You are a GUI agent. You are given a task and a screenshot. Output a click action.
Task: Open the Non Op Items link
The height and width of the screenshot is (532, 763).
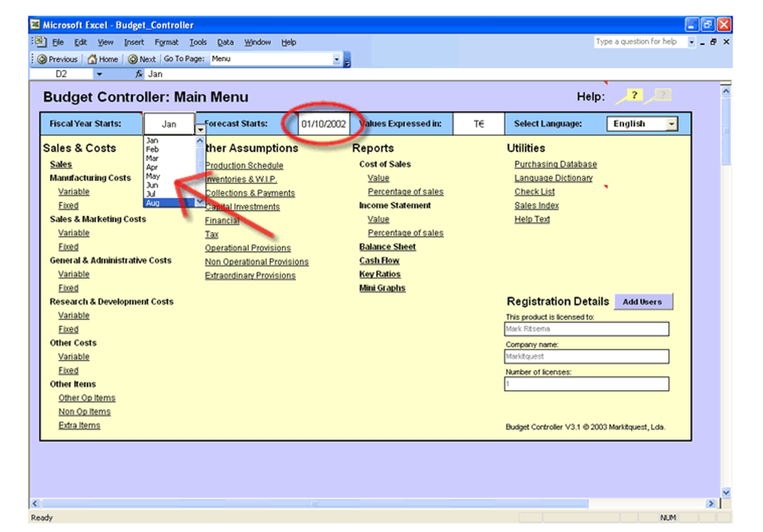pyautogui.click(x=85, y=411)
